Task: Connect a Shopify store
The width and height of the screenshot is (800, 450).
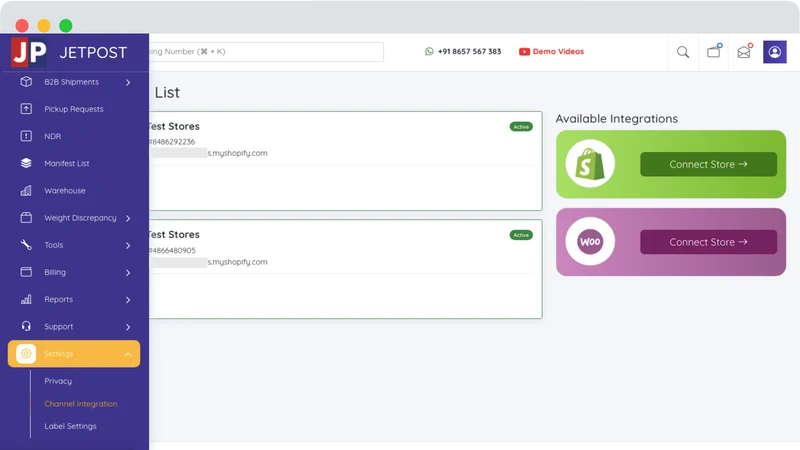Action: 708,164
